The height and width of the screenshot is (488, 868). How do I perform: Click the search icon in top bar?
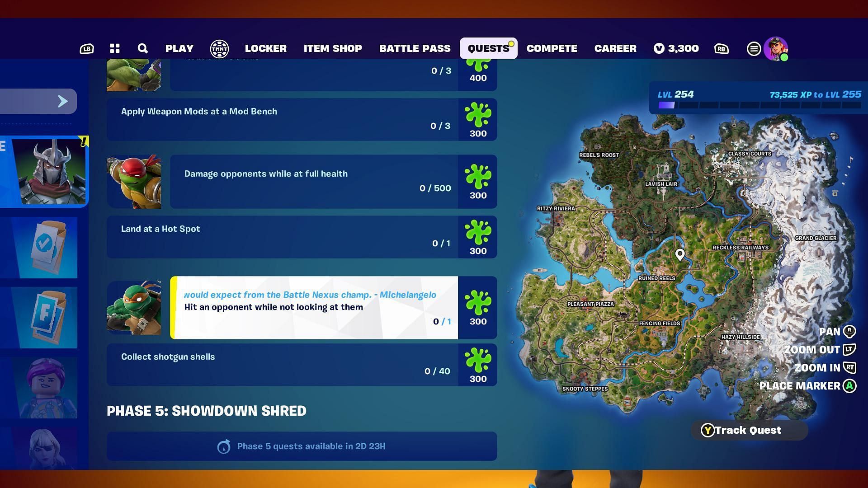point(142,48)
